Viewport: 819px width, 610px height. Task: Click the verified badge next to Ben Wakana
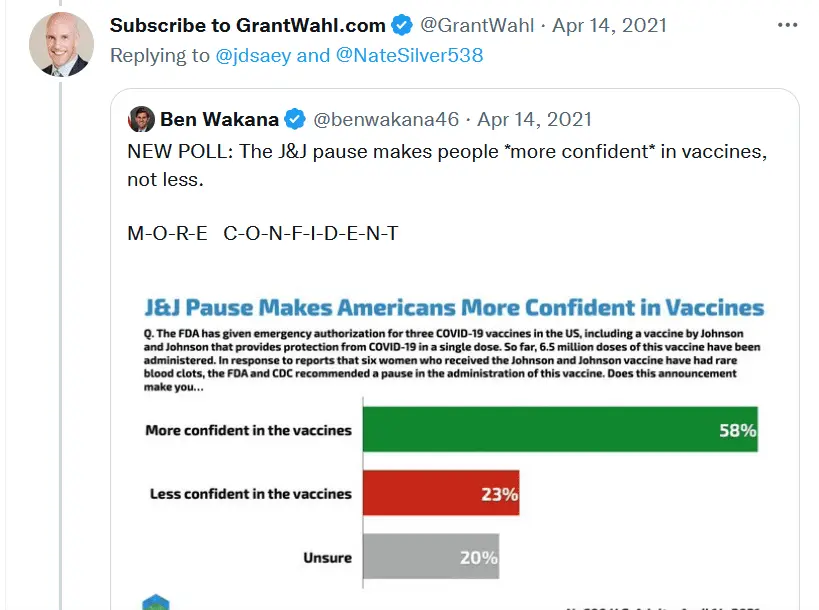295,120
